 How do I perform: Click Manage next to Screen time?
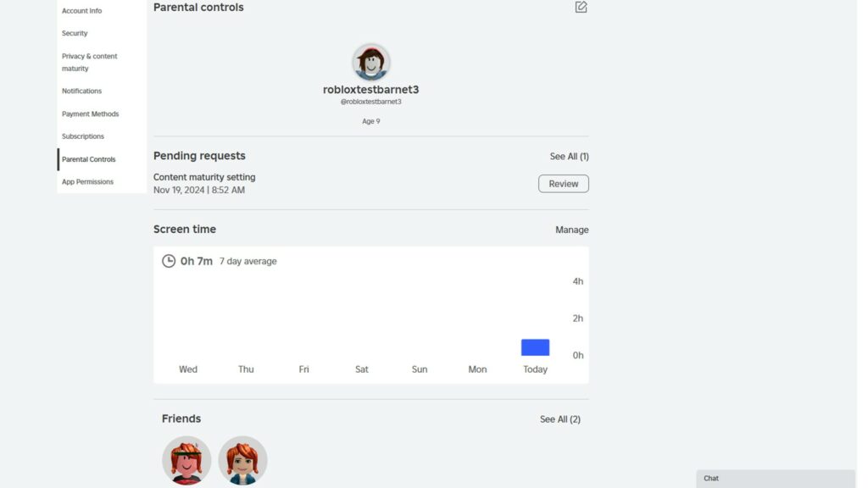[x=572, y=230]
